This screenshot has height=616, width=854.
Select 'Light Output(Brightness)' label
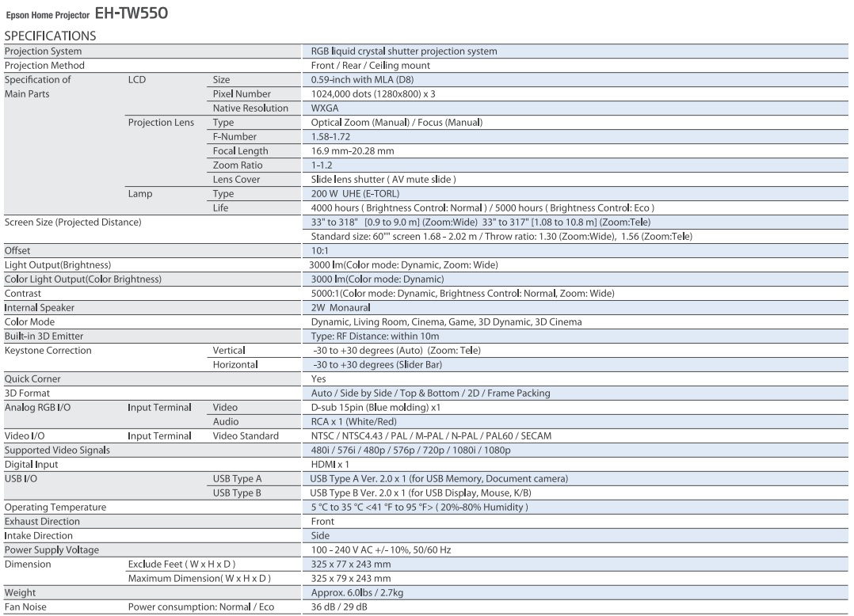(58, 265)
